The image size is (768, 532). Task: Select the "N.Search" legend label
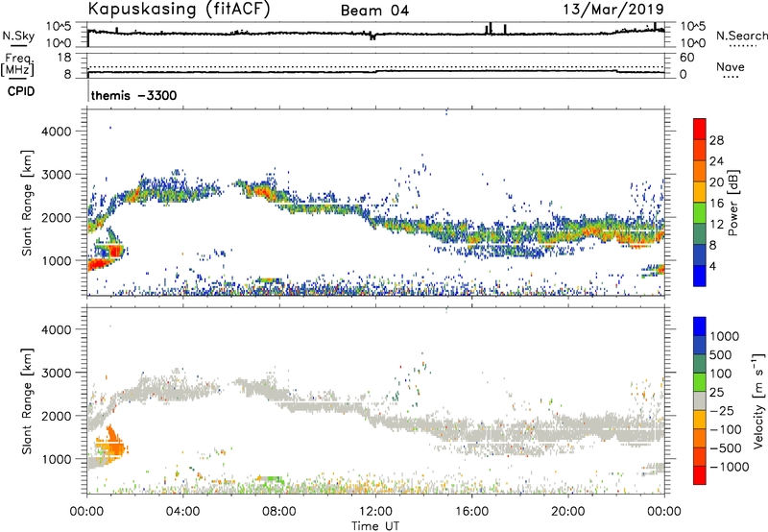(741, 36)
